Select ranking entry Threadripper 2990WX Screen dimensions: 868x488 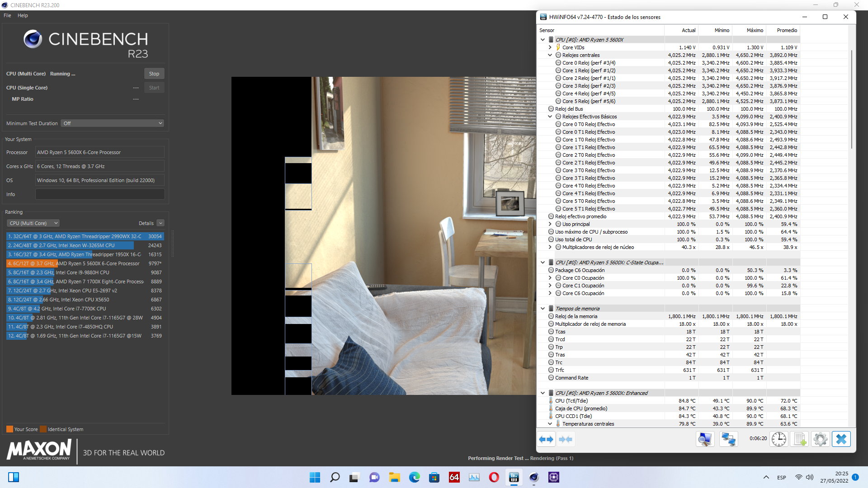[x=85, y=236]
